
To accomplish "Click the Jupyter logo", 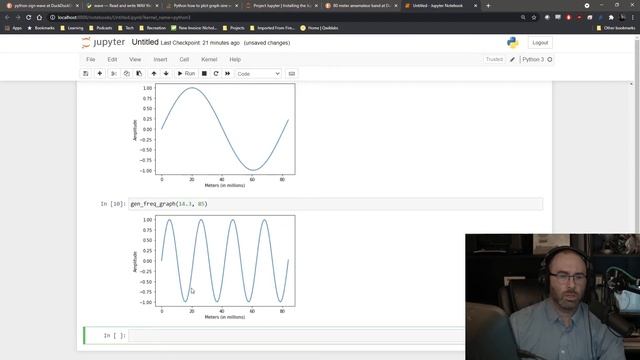I will pyautogui.click(x=103, y=42).
